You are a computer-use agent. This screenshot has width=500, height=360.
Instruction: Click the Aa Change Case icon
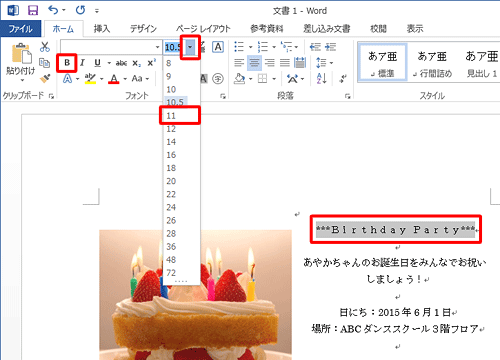[x=137, y=79]
